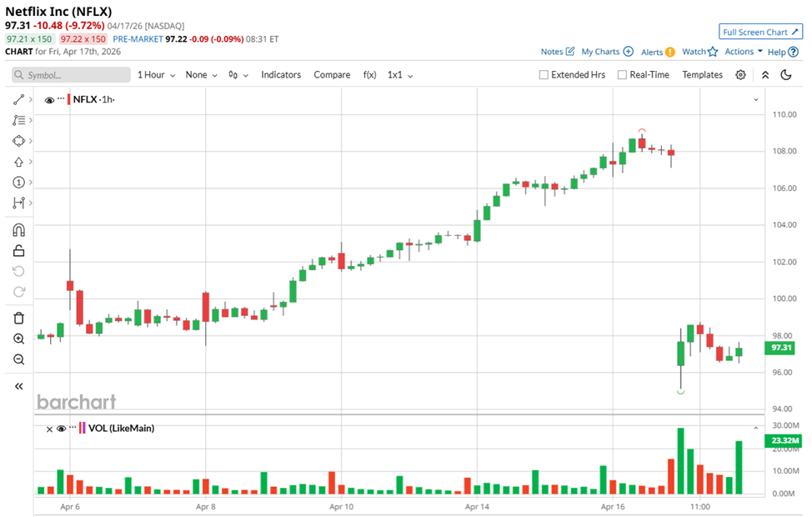This screenshot has height=517, width=812.
Task: Click the Alerts link
Action: click(651, 52)
